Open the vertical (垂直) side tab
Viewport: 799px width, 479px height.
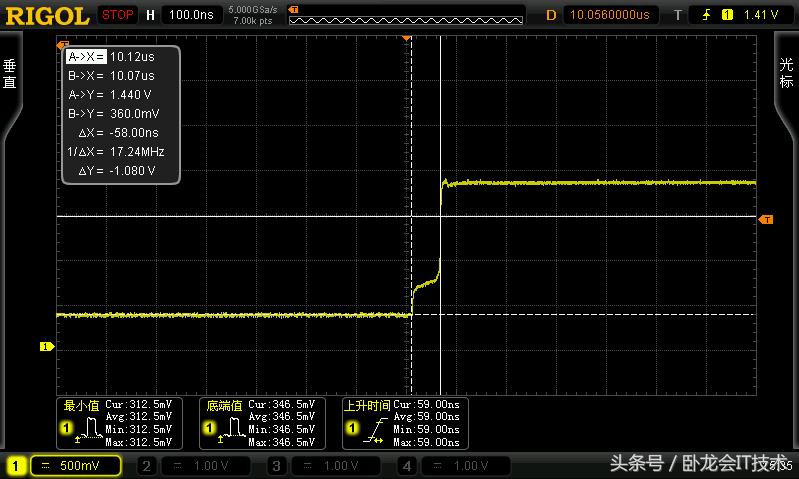10,75
